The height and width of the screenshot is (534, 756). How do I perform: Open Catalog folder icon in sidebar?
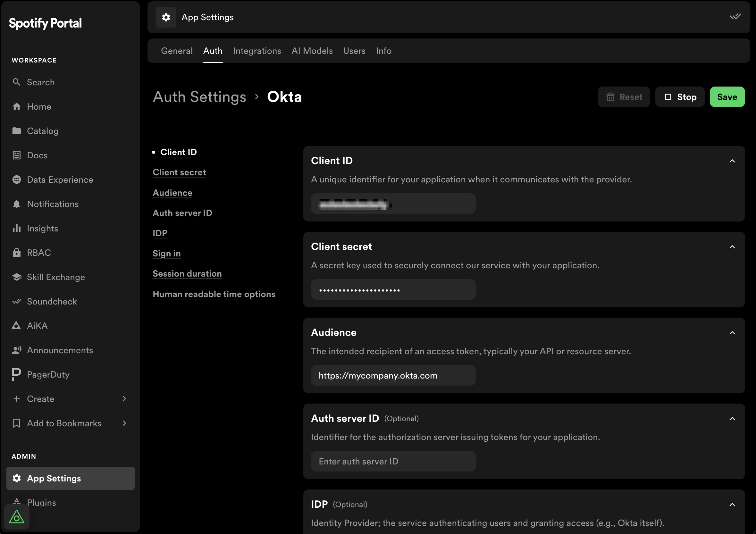click(16, 131)
